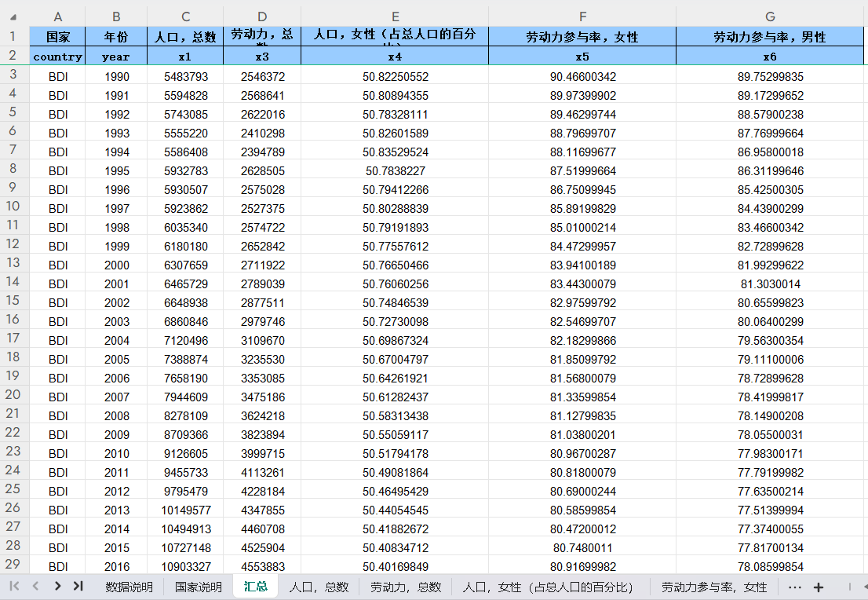The width and height of the screenshot is (868, 600).
Task: Click cell value 84.47299957
Action: 582,246
